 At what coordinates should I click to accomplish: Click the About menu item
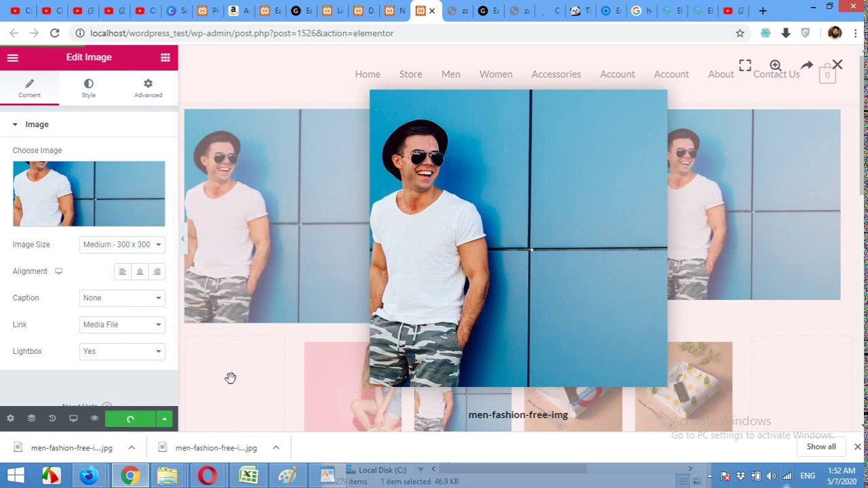[721, 75]
